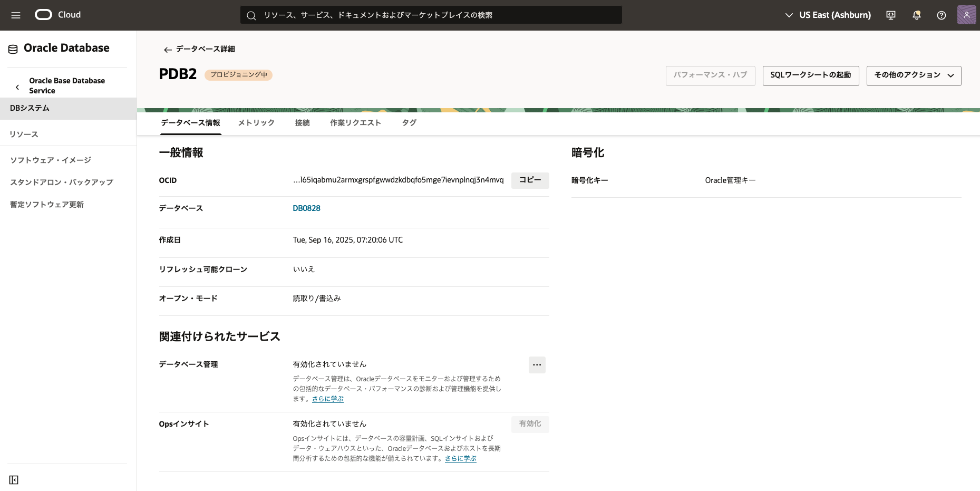Screen dimensions: 980x491
Task: Open the hamburger navigation menu
Action: tap(16, 15)
